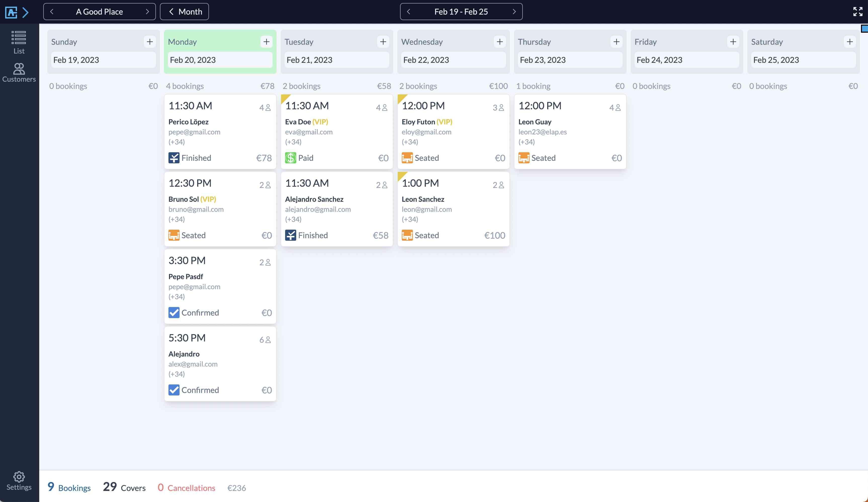Click Confirmed checkmark icon on Pepe Pasdf booking
Screen dimensions: 868x502
[x=174, y=313]
